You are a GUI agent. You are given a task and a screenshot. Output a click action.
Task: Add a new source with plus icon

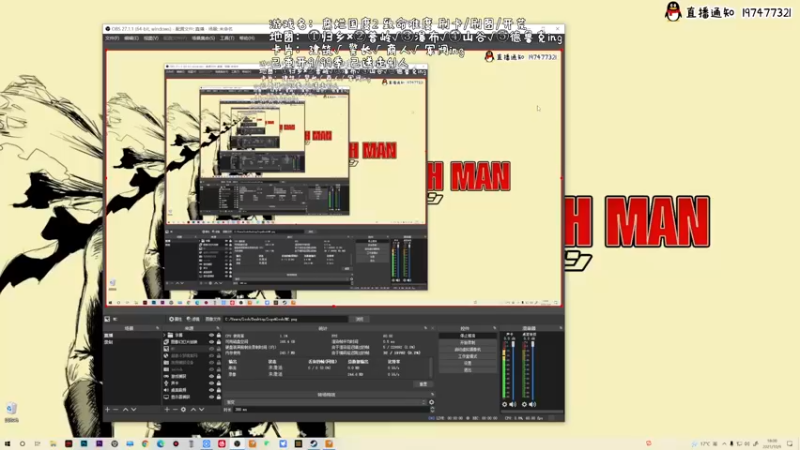pos(167,410)
